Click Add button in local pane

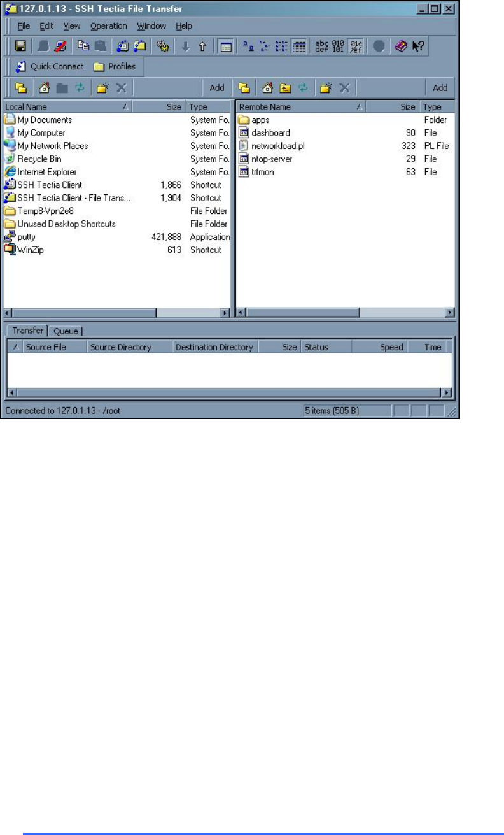tap(217, 88)
